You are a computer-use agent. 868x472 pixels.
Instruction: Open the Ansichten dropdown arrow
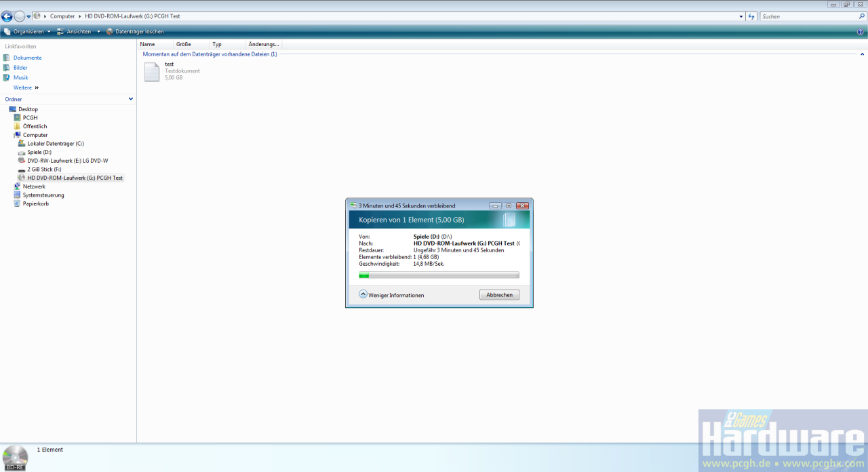98,31
